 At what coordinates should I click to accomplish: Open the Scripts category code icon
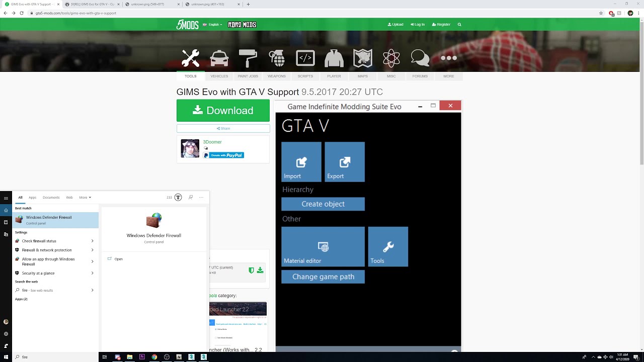305,58
